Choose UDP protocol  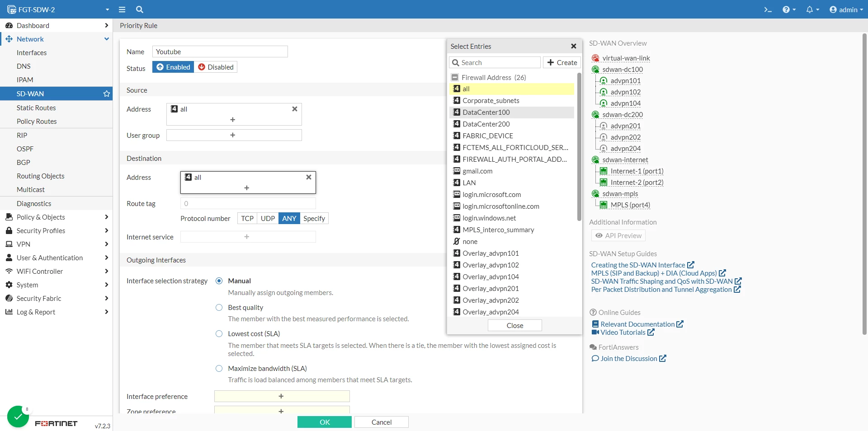pos(268,218)
